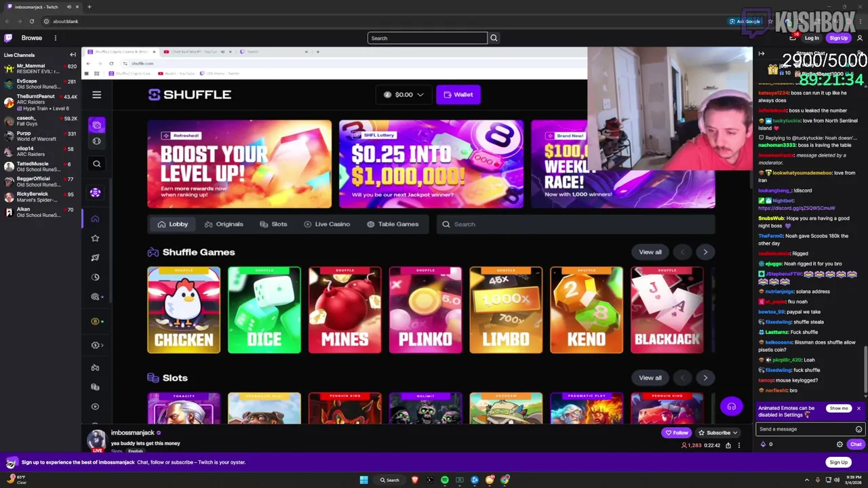868x488 pixels.
Task: Collapse the Stream Chat panel arrow
Action: [762, 54]
